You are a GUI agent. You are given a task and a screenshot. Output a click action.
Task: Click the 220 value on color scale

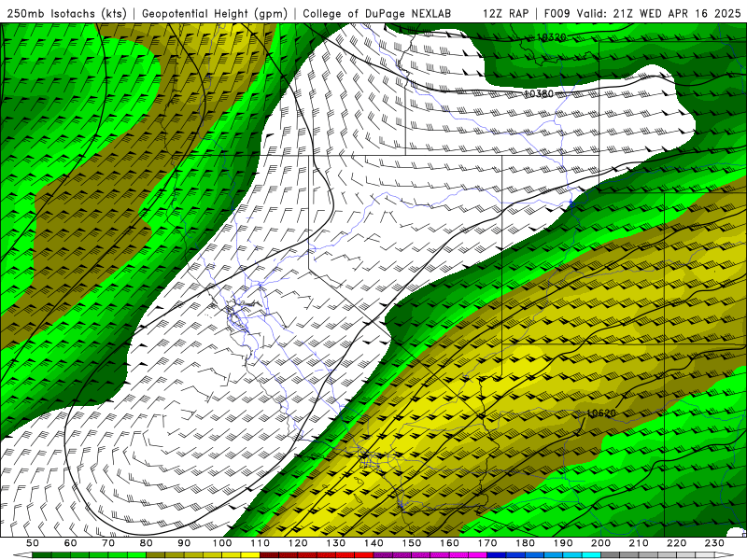coord(676,543)
